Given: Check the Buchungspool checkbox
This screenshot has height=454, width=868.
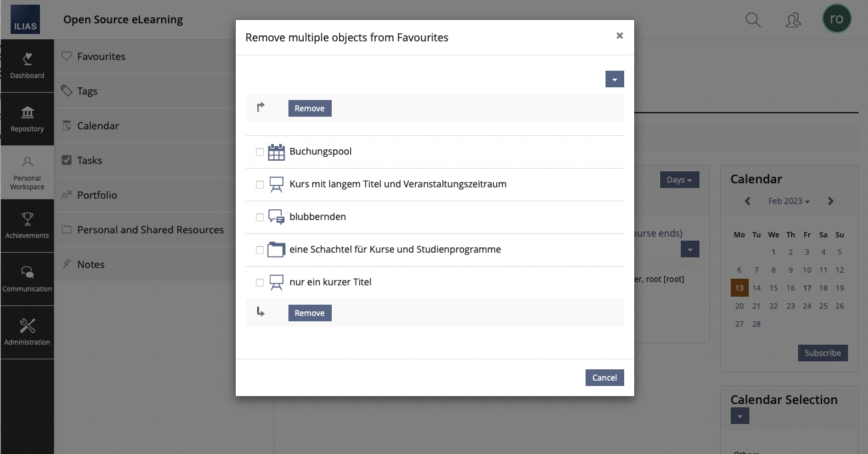Looking at the screenshot, I should pyautogui.click(x=260, y=152).
